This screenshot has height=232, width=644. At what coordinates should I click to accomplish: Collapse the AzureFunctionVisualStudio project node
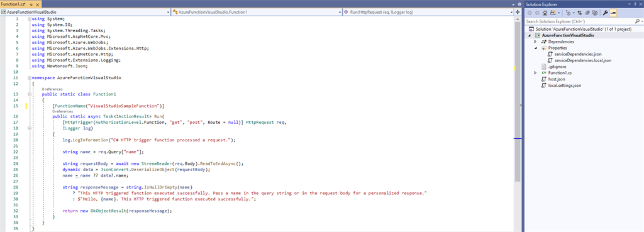(x=530, y=36)
